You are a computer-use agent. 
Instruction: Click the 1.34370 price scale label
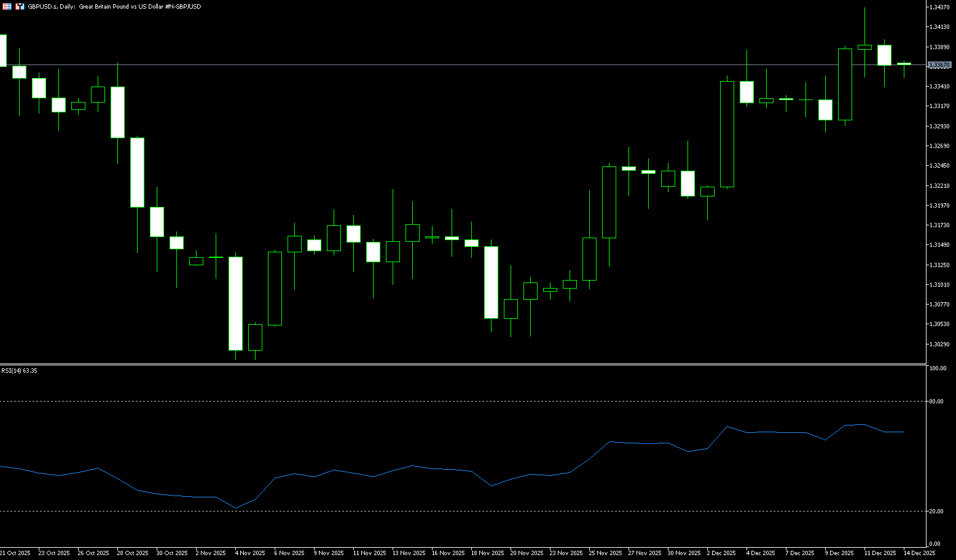coord(940,7)
